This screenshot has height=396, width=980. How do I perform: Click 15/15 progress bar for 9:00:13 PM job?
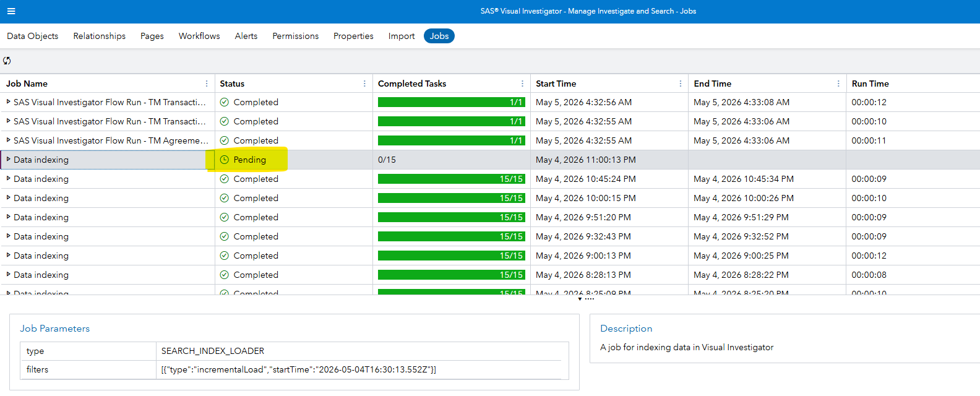[x=452, y=256]
